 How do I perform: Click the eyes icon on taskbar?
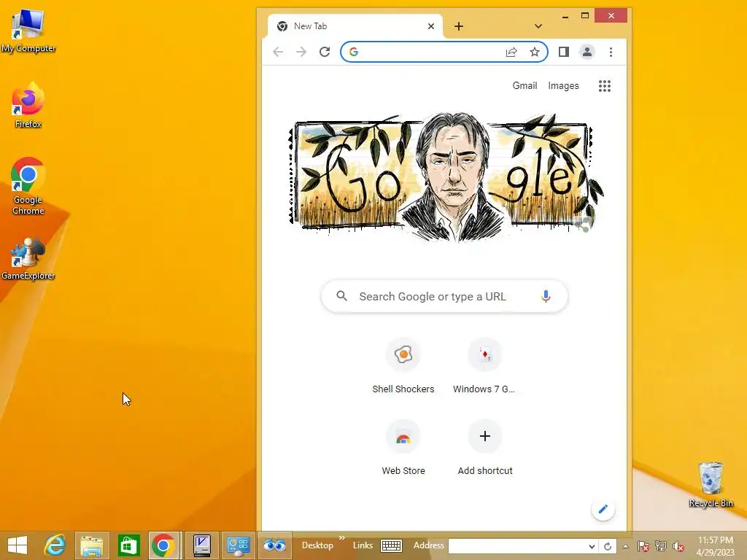point(274,545)
